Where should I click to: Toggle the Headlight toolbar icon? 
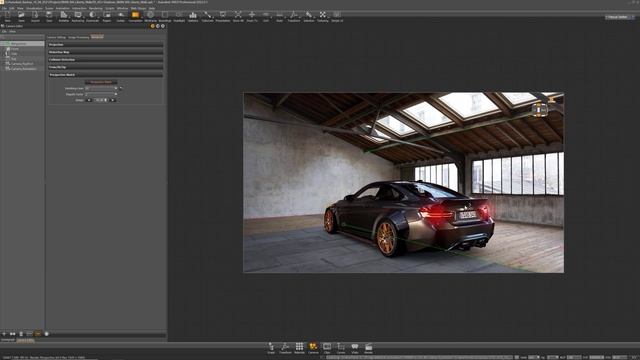pos(179,16)
